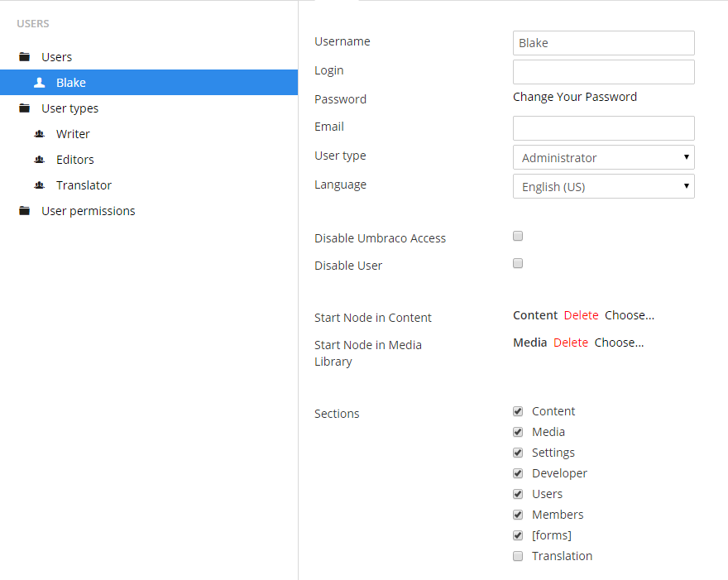Uncheck the Developer section checkbox

coord(518,473)
